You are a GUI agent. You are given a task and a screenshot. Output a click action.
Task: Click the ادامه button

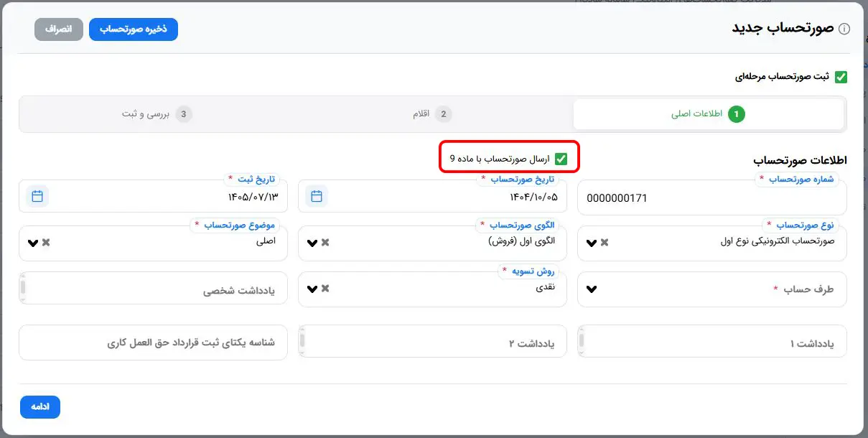[40, 406]
